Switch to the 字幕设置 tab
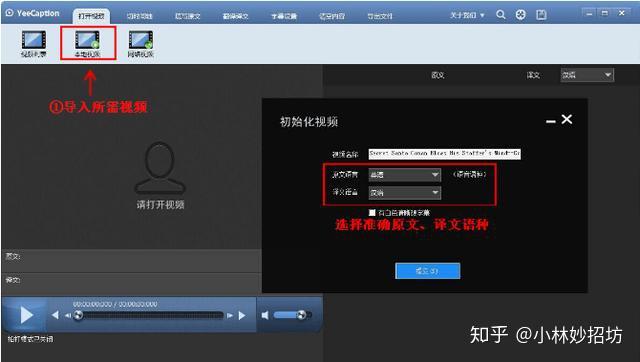 pos(284,16)
